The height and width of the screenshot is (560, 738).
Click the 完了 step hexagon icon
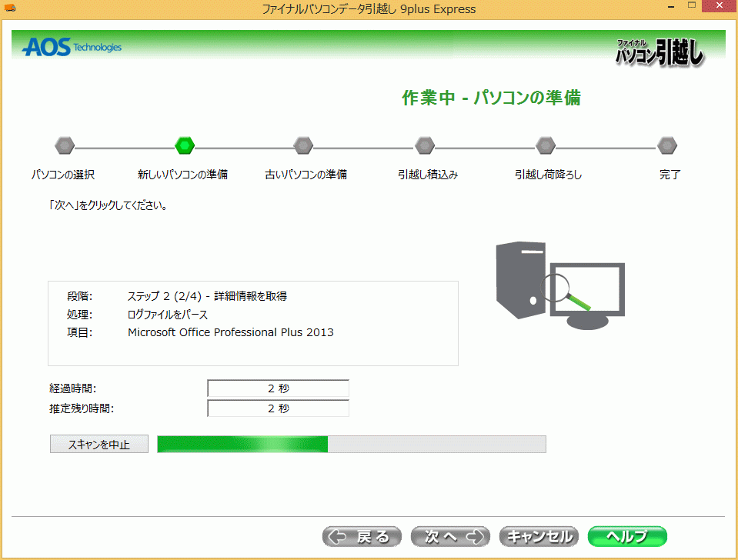[x=667, y=145]
